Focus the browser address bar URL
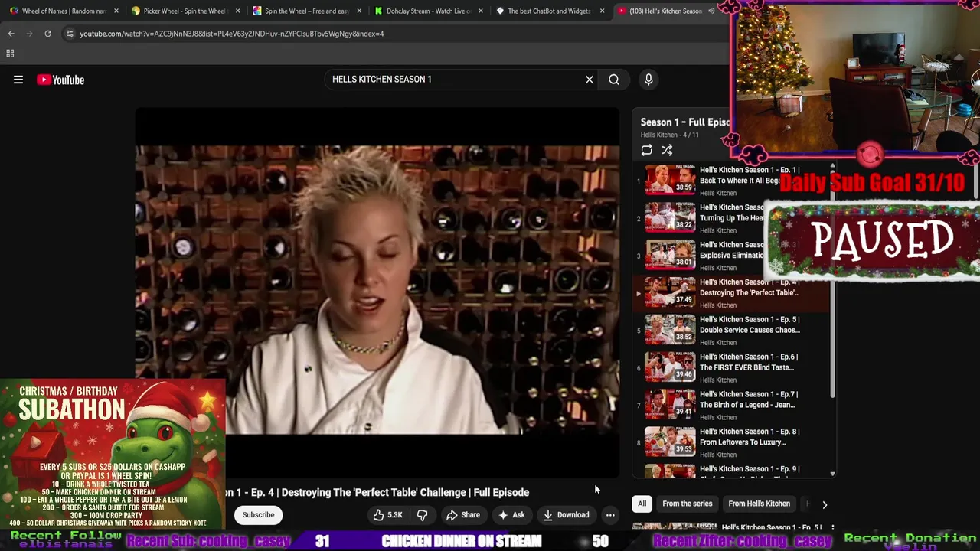The width and height of the screenshot is (980, 551). (x=231, y=34)
